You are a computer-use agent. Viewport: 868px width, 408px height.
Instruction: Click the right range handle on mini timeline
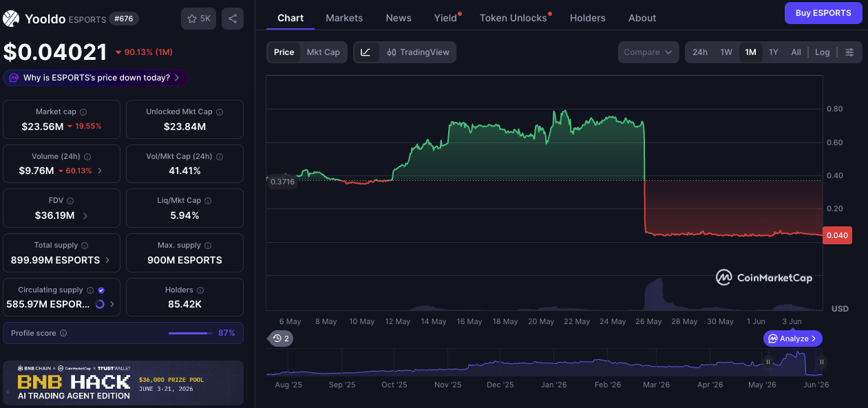click(821, 362)
